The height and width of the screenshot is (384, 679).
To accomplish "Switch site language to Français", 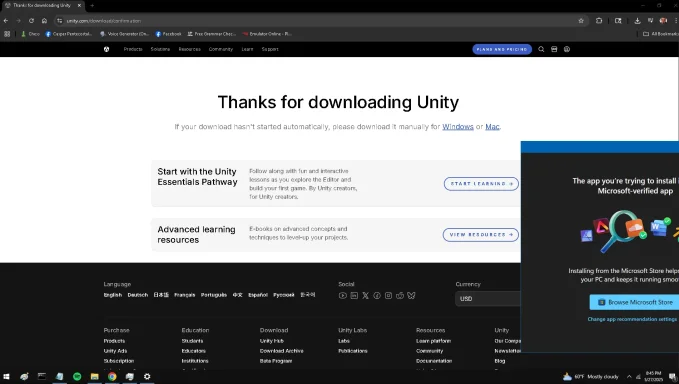I will [x=184, y=295].
